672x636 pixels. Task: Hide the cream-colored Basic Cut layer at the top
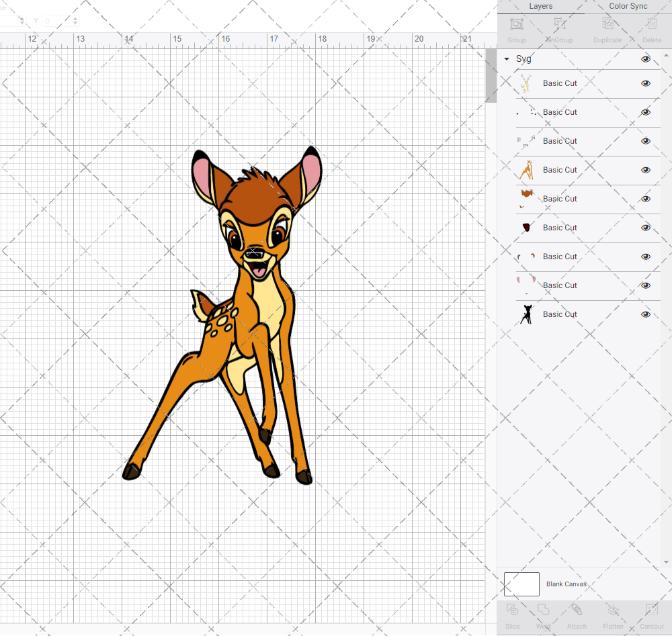tap(646, 83)
